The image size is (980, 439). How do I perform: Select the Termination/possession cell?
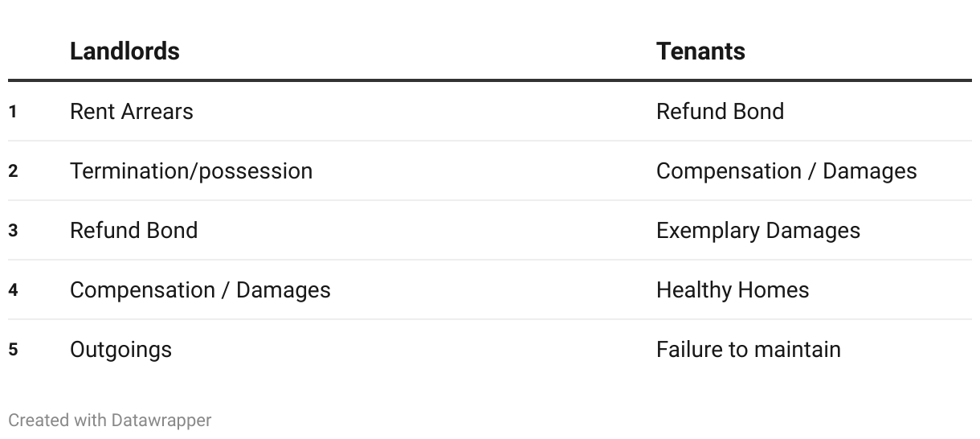pos(191,171)
